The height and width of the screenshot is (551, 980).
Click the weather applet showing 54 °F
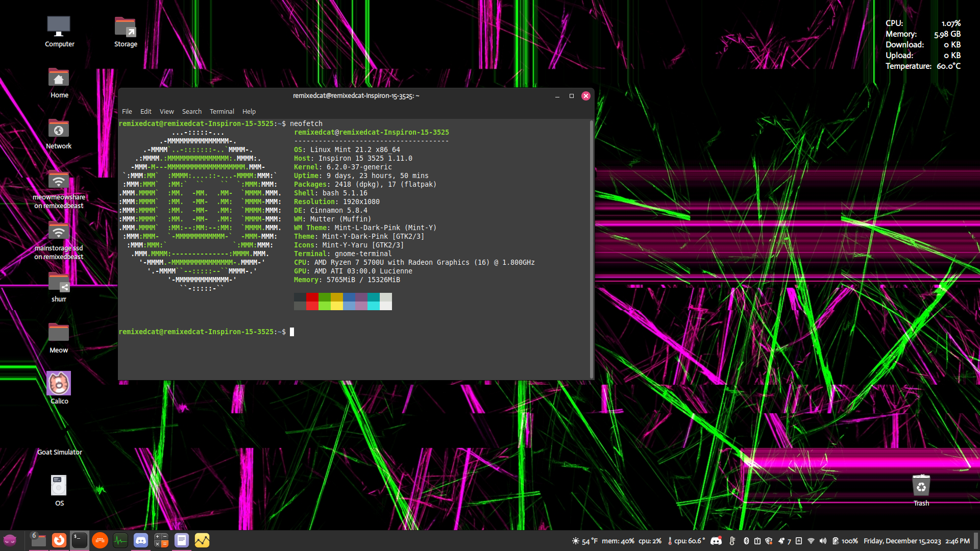coord(585,541)
